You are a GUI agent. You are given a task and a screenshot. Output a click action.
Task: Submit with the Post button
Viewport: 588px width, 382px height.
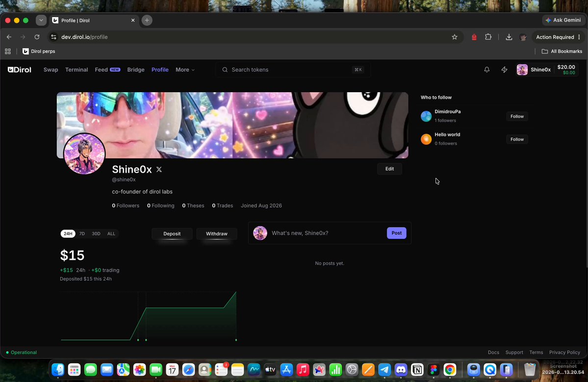[x=396, y=233]
